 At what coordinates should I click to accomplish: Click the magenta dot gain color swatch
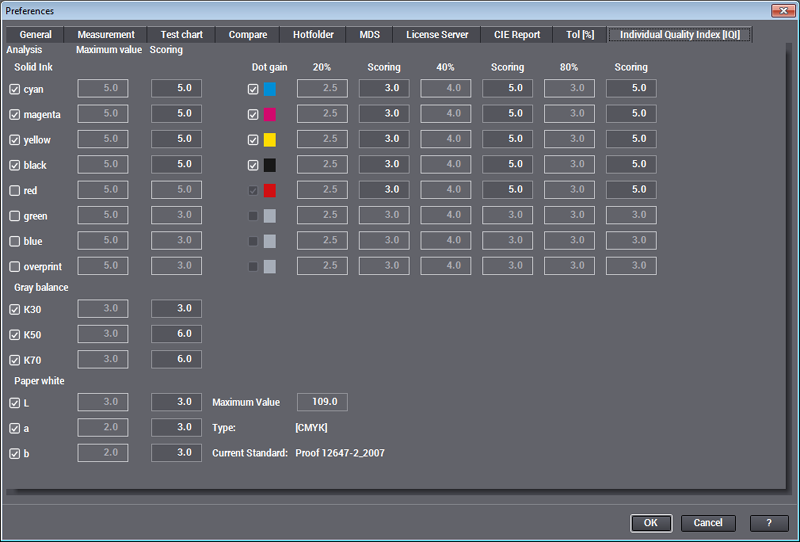(x=269, y=114)
